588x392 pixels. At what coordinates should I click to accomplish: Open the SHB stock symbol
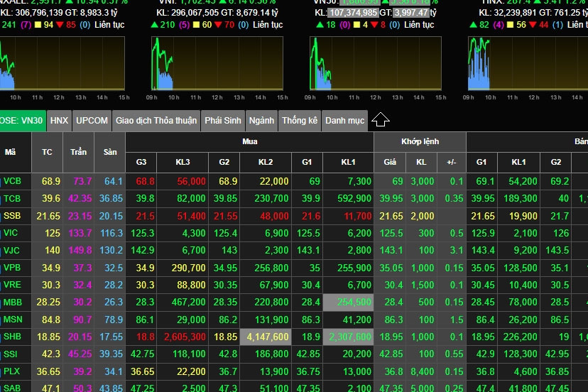point(12,337)
